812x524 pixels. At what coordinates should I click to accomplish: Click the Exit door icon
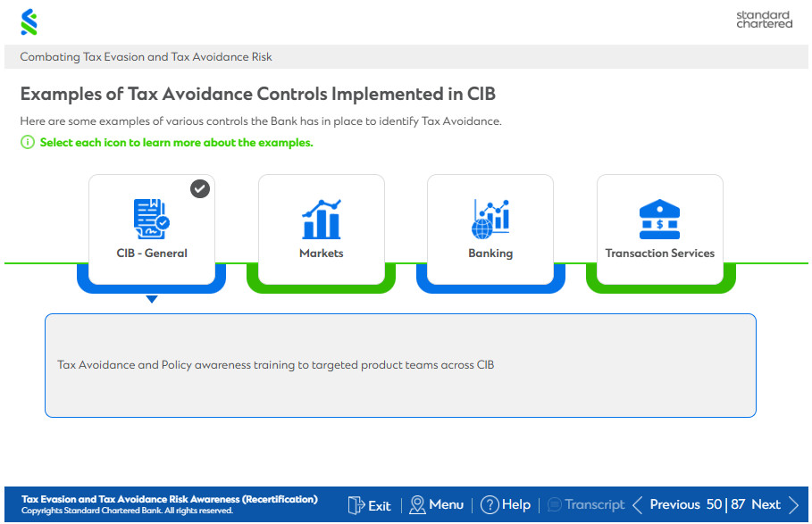356,505
